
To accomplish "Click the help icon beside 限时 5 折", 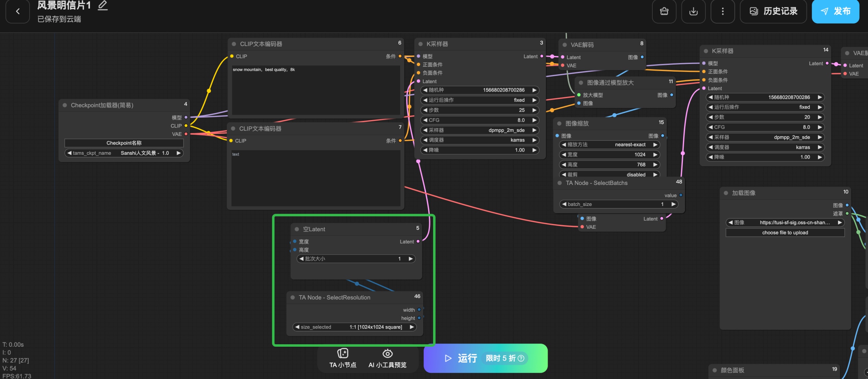I will tap(521, 358).
